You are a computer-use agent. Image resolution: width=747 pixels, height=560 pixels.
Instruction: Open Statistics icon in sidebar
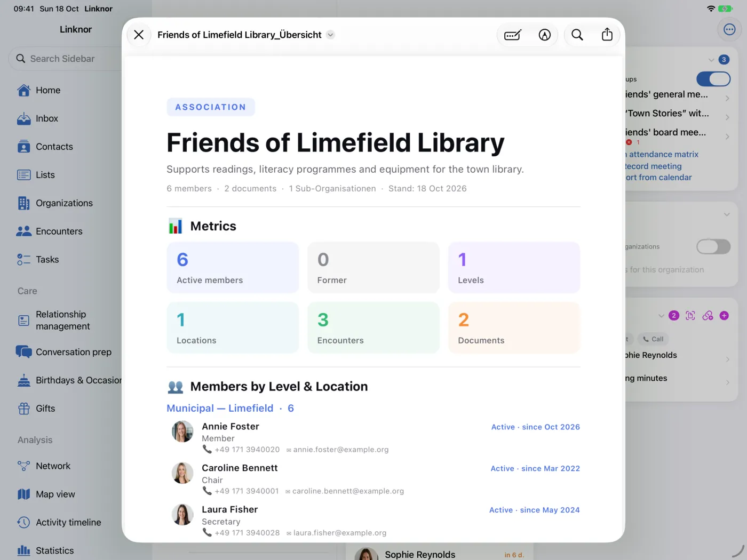click(23, 551)
